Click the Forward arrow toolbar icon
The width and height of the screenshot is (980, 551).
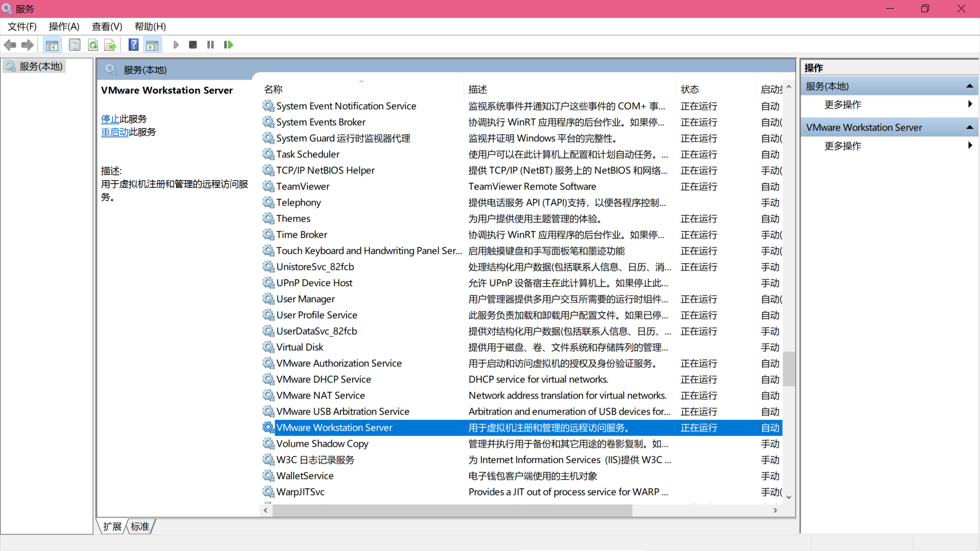[x=28, y=45]
